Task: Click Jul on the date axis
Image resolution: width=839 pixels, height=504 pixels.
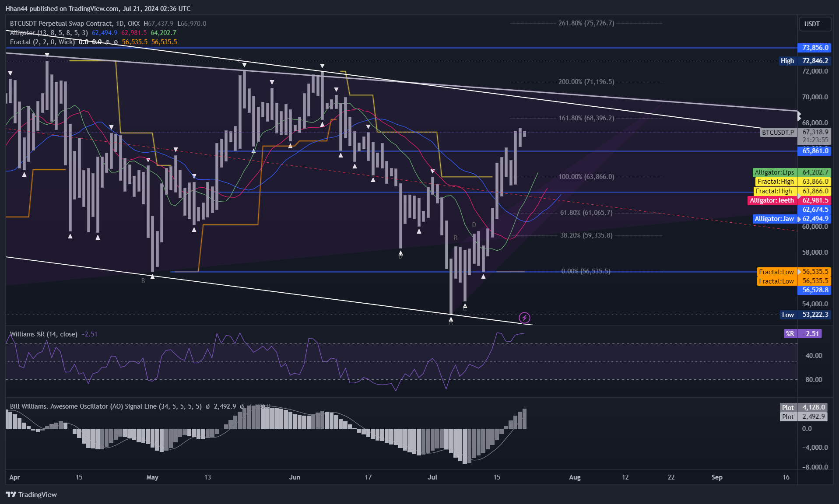Action: click(432, 477)
